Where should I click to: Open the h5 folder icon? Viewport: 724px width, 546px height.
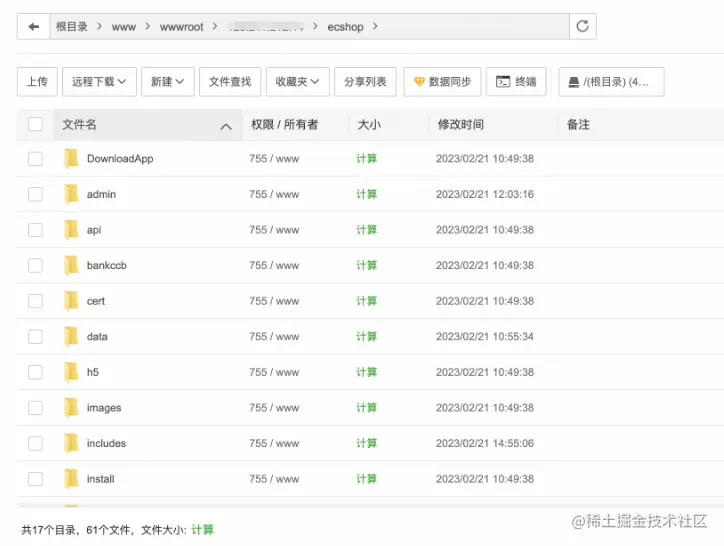click(71, 372)
